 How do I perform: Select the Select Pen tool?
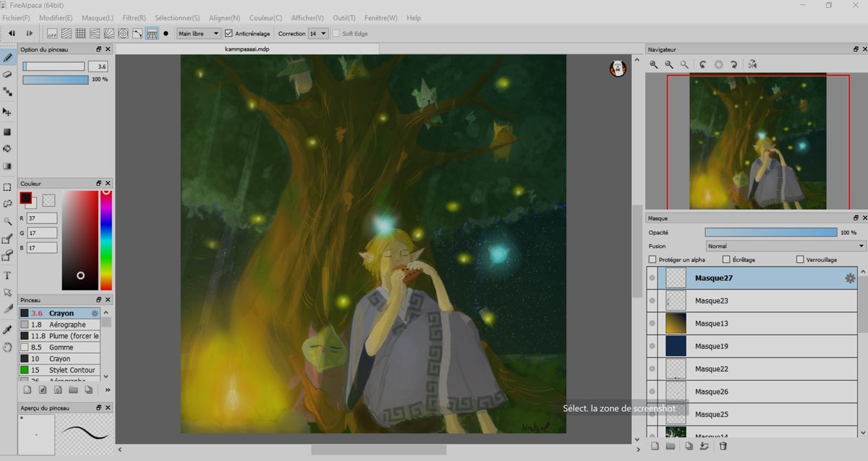coord(8,238)
